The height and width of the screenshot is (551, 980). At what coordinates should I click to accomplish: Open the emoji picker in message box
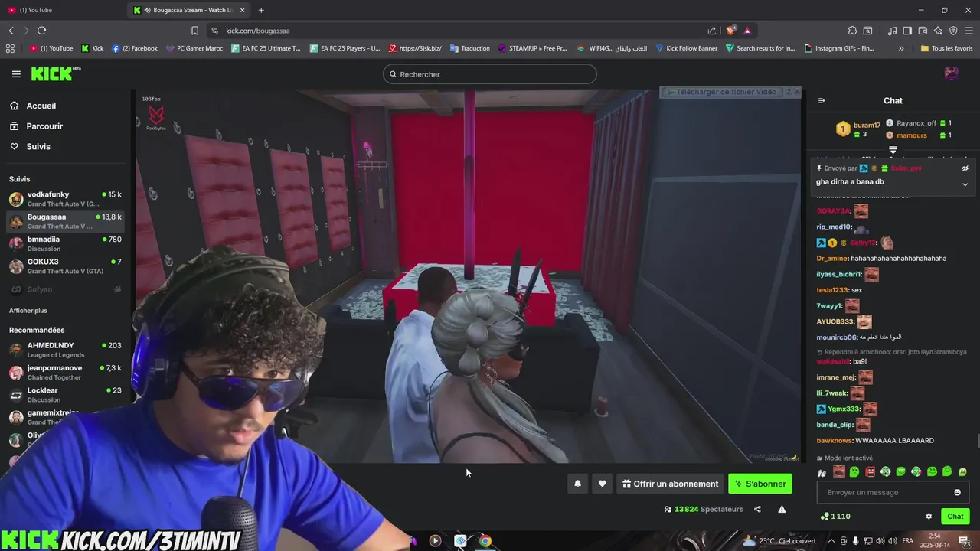coord(957,492)
